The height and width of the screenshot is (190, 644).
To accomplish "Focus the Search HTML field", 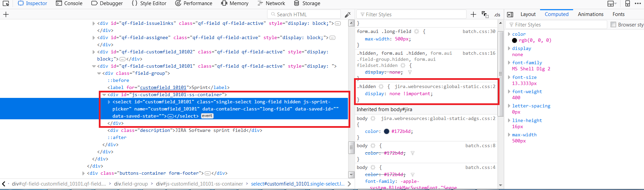I will coord(304,14).
